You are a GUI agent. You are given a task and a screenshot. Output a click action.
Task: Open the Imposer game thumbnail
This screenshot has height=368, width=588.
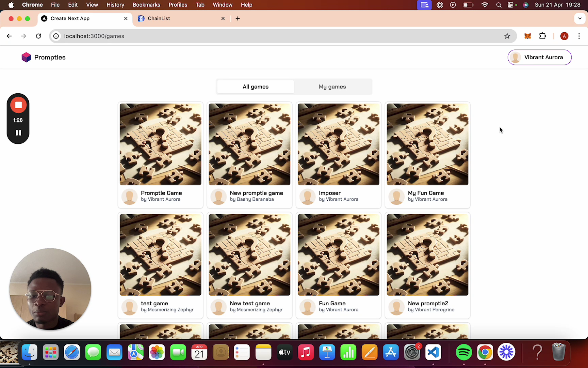339,144
